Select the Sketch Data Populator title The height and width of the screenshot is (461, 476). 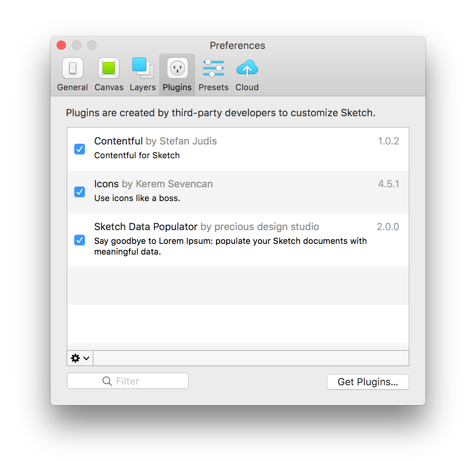tap(146, 227)
